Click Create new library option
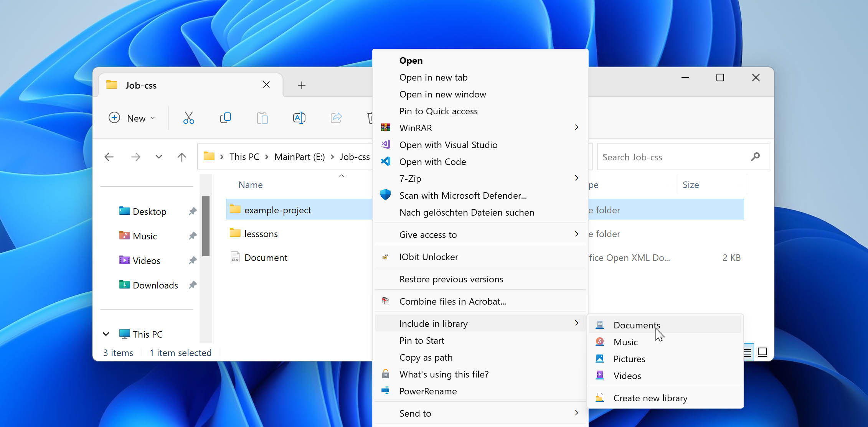This screenshot has width=868, height=427. pos(650,397)
